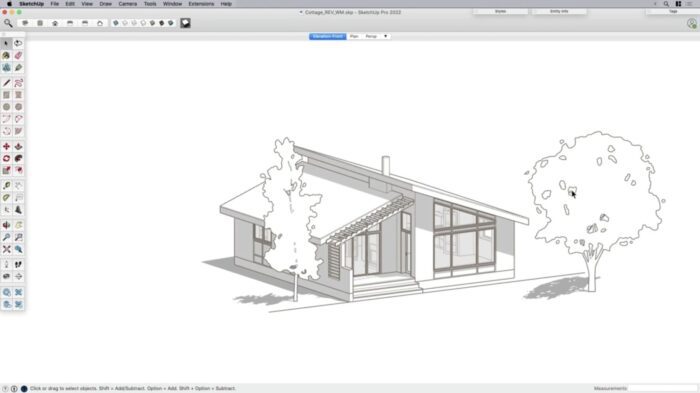
Task: Select the Offset tool
Action: (x=18, y=171)
